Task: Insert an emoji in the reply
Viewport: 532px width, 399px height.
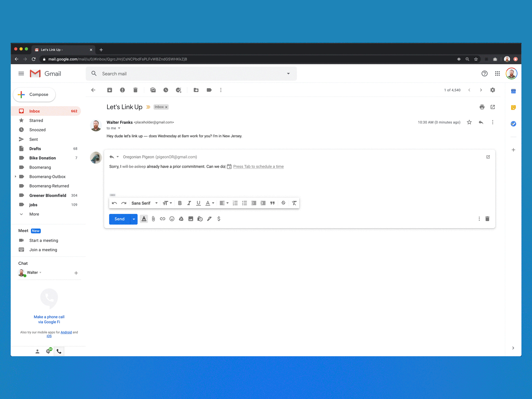Action: coord(172,219)
